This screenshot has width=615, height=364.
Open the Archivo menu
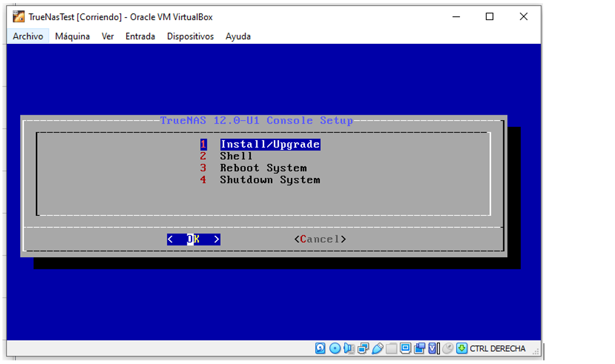pos(28,37)
